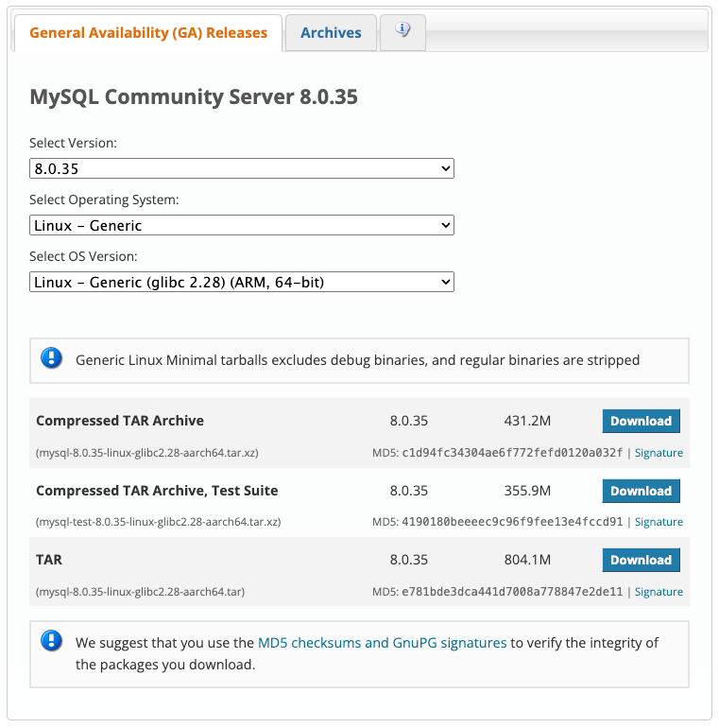Click version 8.0.35 in Test Suite row

[409, 491]
